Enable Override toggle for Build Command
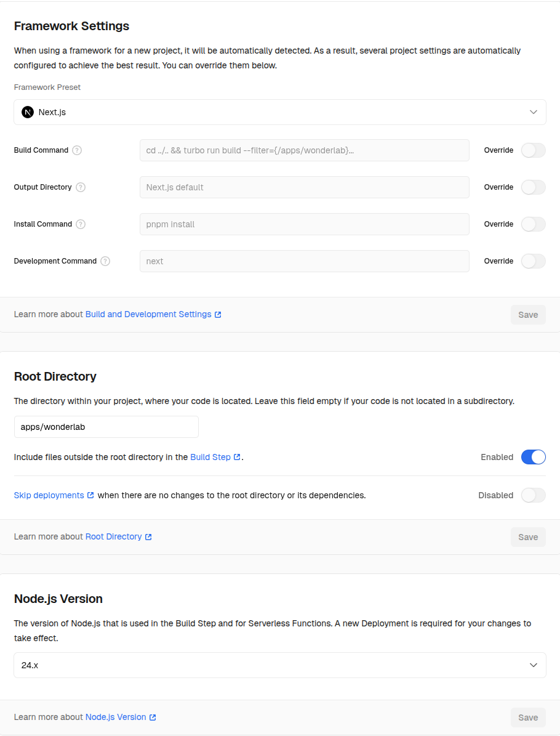Image resolution: width=560 pixels, height=736 pixels. pyautogui.click(x=533, y=150)
